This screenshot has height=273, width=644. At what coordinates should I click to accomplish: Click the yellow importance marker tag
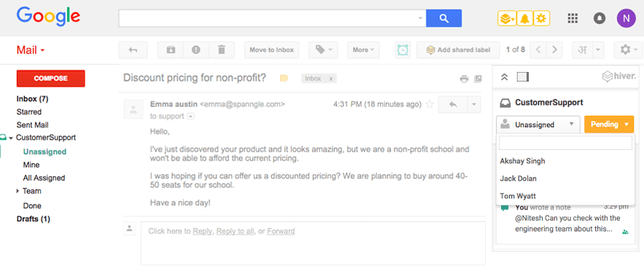[284, 79]
